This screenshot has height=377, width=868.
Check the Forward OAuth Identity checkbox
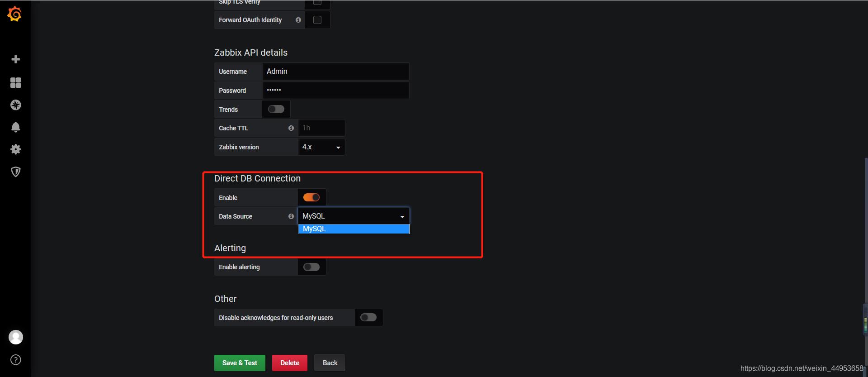tap(317, 20)
